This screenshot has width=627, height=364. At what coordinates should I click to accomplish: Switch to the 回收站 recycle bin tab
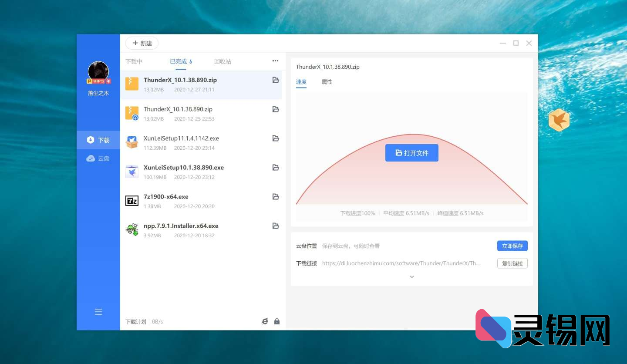pos(222,61)
